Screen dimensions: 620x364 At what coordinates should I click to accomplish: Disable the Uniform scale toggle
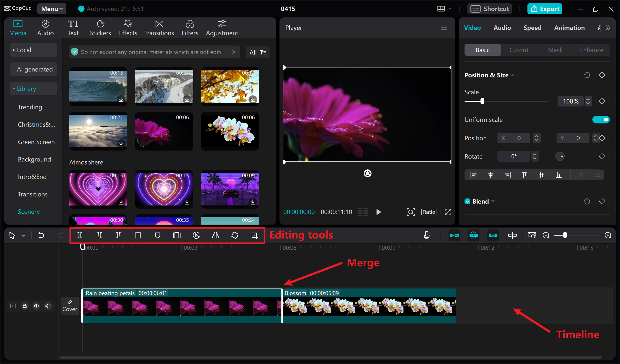point(601,120)
